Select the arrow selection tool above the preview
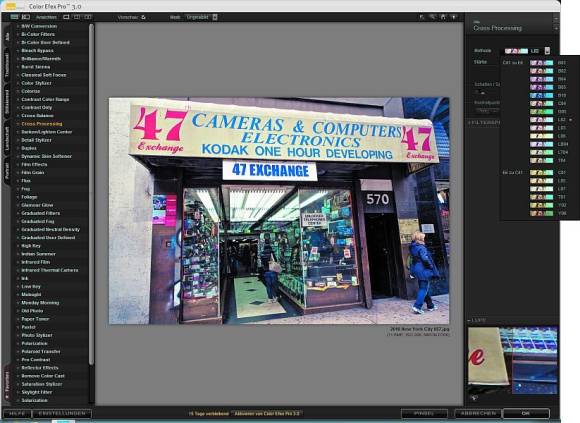Viewport: 580px width, 423px height. (421, 17)
